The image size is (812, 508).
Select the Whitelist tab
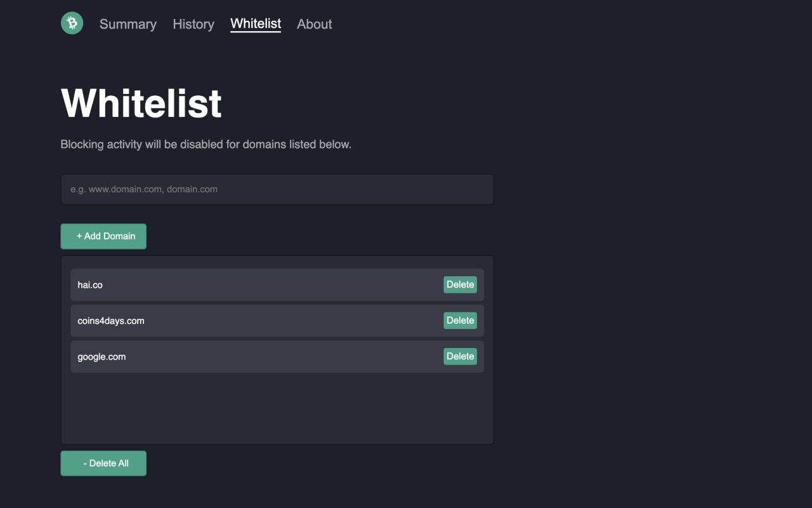coord(256,23)
